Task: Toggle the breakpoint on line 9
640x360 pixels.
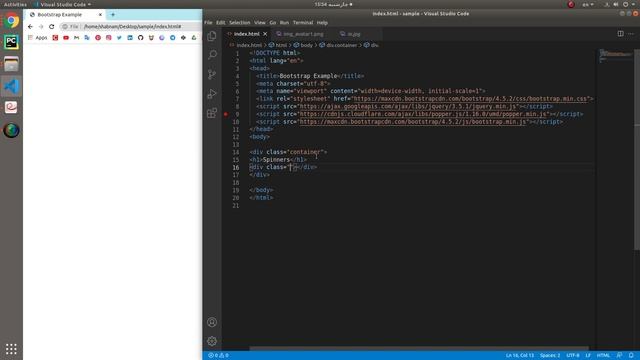Action: click(x=226, y=114)
